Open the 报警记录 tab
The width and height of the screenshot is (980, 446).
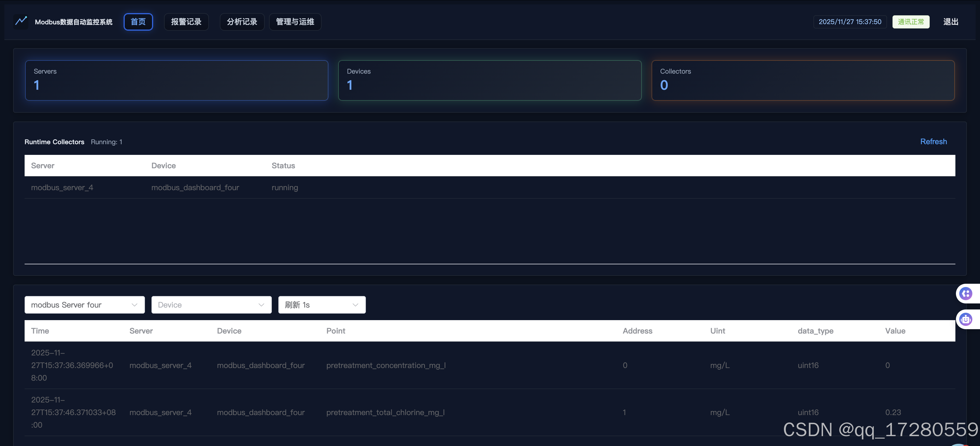(186, 22)
